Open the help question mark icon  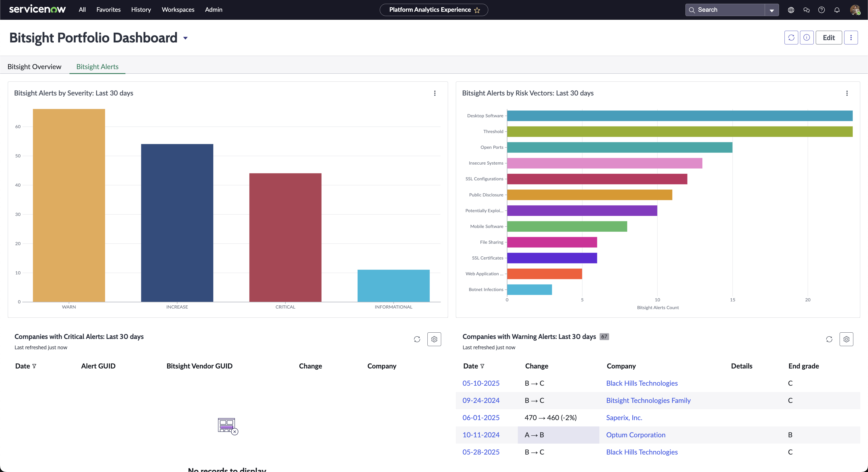[821, 10]
